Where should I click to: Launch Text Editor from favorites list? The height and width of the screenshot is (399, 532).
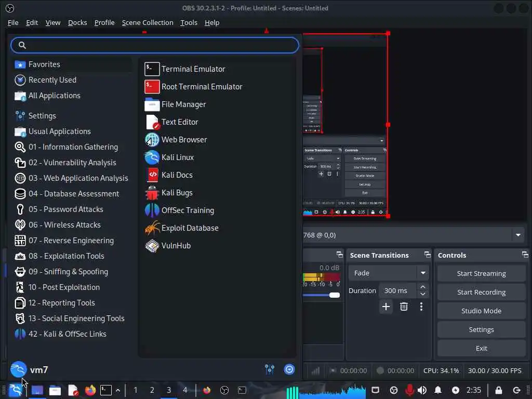click(x=171, y=122)
